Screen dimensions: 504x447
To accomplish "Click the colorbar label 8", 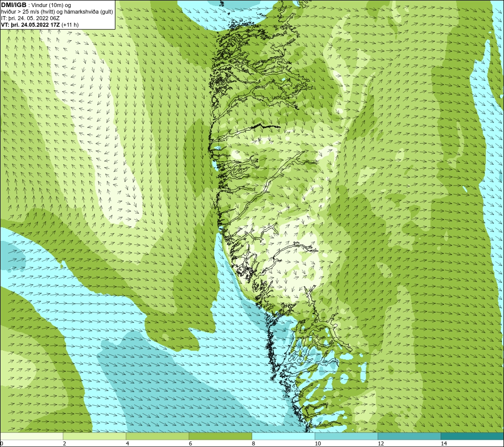I will coord(254,443).
